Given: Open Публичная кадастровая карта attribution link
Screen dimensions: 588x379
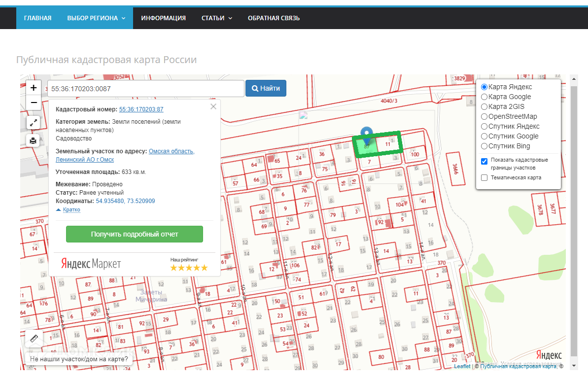Looking at the screenshot, I should pyautogui.click(x=519, y=366).
